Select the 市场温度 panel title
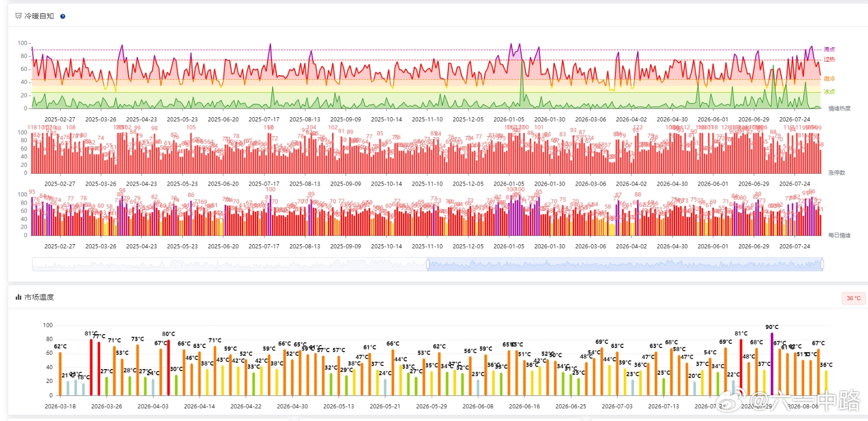Image resolution: width=868 pixels, height=421 pixels. coord(39,297)
